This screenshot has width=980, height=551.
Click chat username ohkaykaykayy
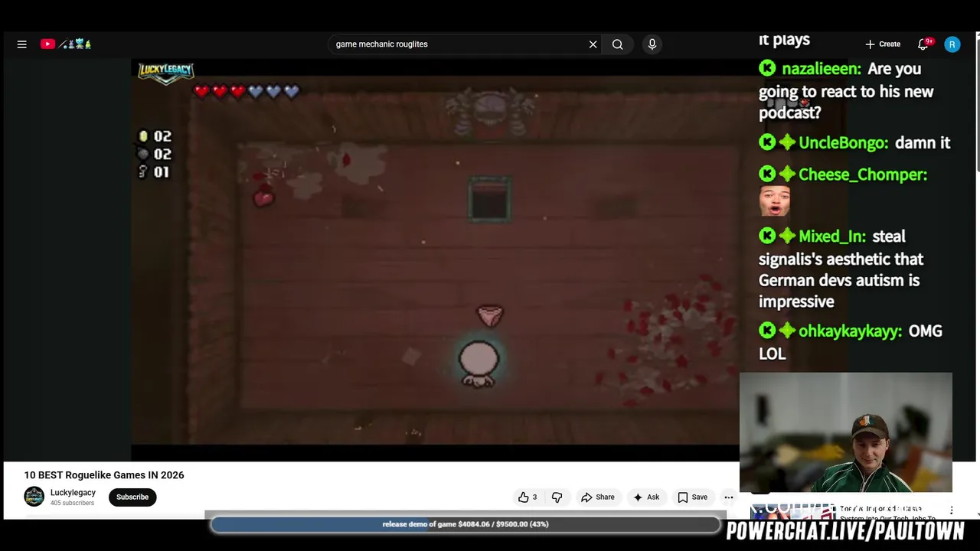[850, 331]
